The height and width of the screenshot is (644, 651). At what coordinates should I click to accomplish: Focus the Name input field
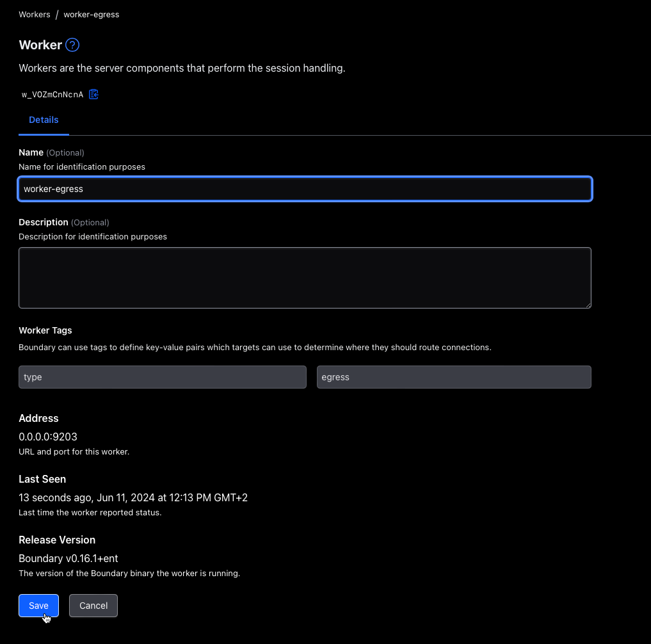point(305,189)
